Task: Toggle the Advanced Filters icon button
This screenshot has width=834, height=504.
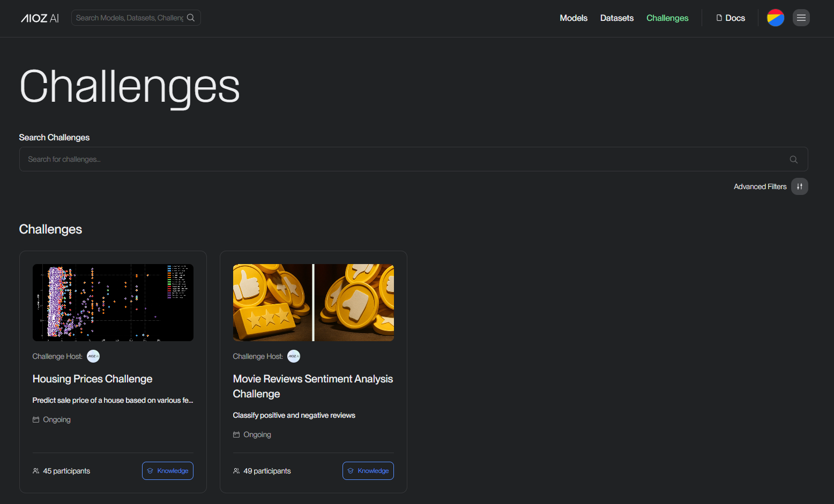Action: pyautogui.click(x=799, y=186)
